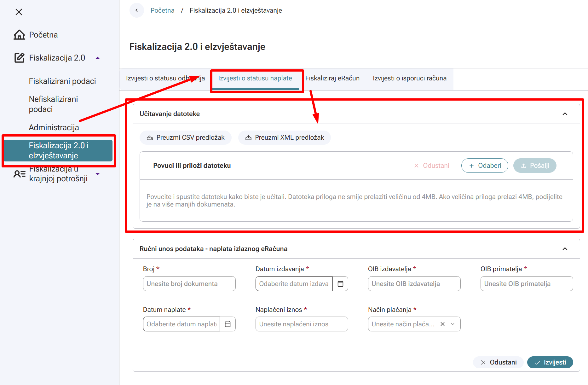Click the Fiskalizacija u krajnjoj potrošnji user icon
Viewport: 588px width, 385px height.
pos(19,174)
